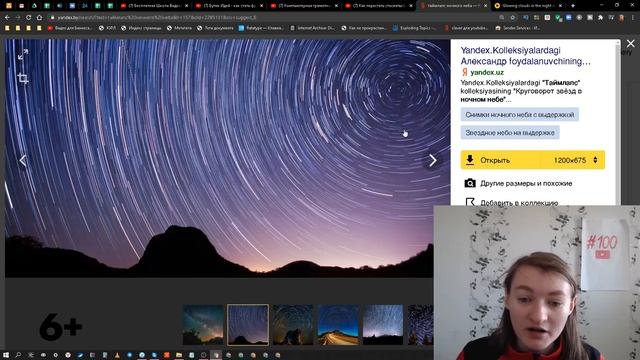The height and width of the screenshot is (360, 640).
Task: Switch to the 'Бутик Идей' YouTube tab
Action: [x=229, y=6]
